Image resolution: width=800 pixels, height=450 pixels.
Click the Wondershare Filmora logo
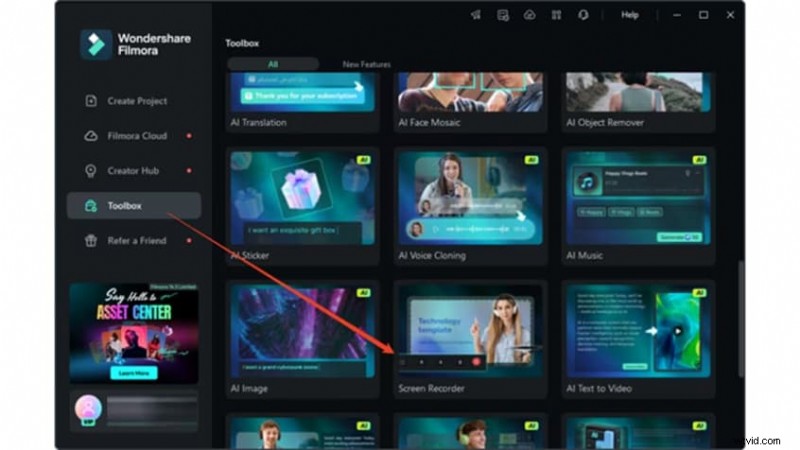98,45
